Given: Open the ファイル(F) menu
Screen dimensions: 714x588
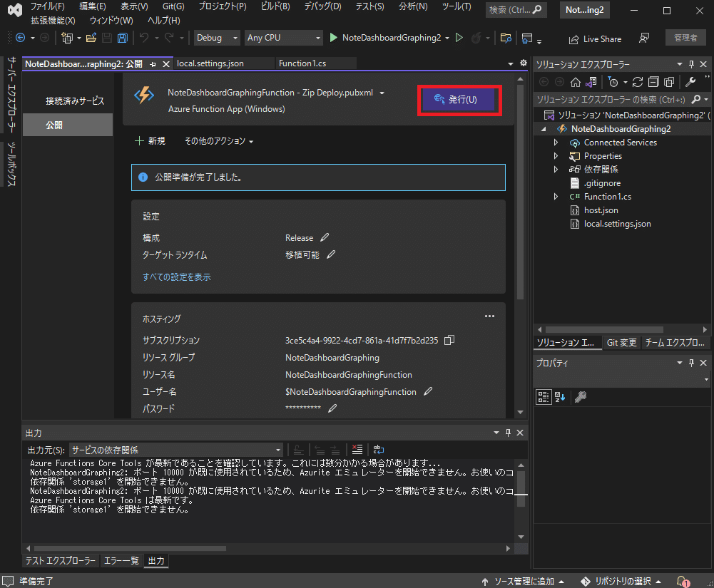Looking at the screenshot, I should pyautogui.click(x=47, y=6).
